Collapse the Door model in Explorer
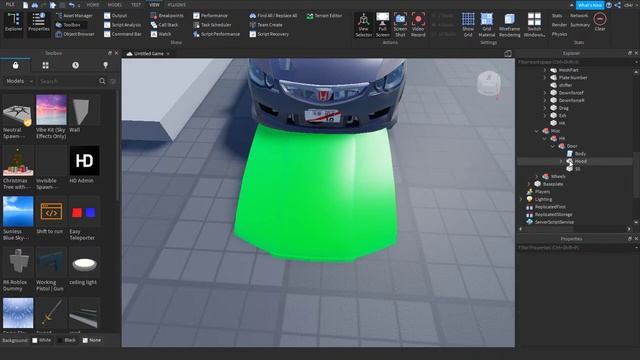This screenshot has width=640, height=360. pyautogui.click(x=552, y=146)
